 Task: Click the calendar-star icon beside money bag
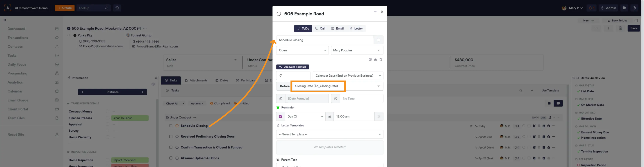[x=370, y=59]
